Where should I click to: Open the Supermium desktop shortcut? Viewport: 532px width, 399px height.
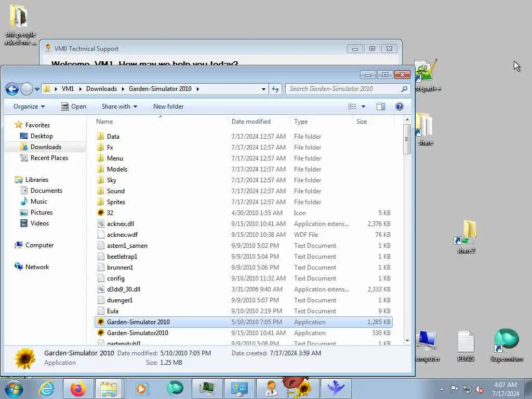tap(506, 345)
